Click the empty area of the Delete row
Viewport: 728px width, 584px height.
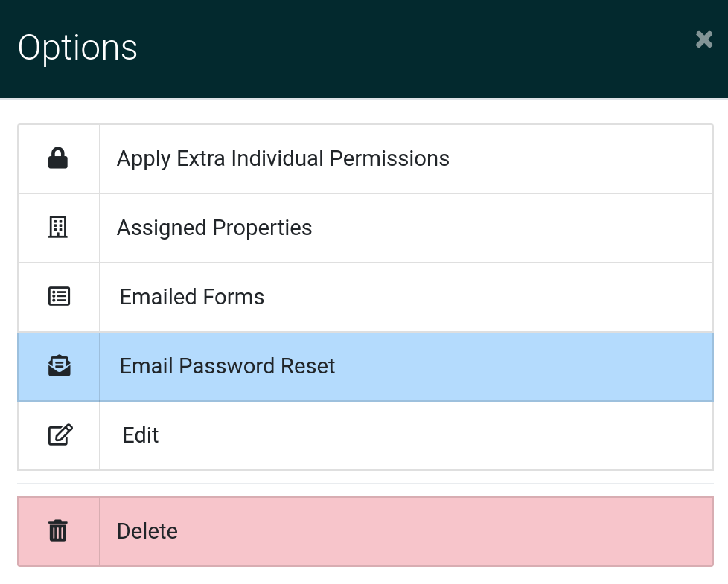pos(445,532)
